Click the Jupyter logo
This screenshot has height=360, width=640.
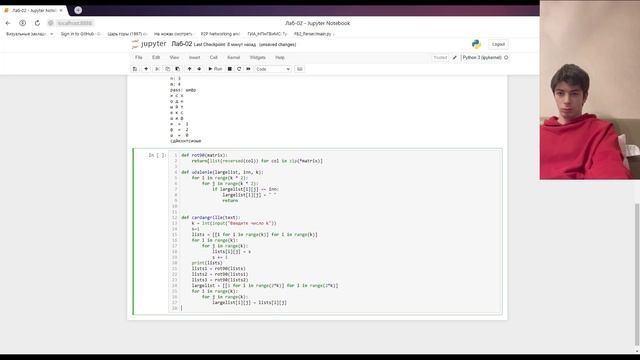[149, 44]
